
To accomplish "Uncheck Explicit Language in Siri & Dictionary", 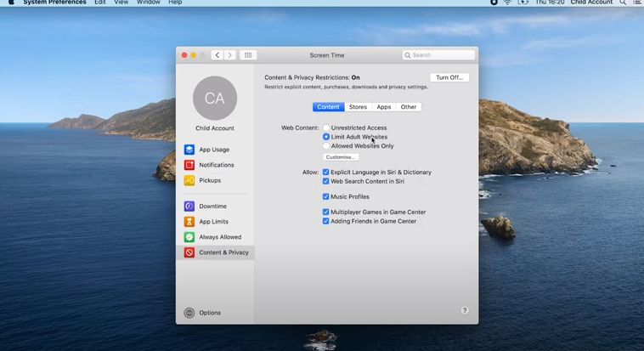I will tap(325, 173).
